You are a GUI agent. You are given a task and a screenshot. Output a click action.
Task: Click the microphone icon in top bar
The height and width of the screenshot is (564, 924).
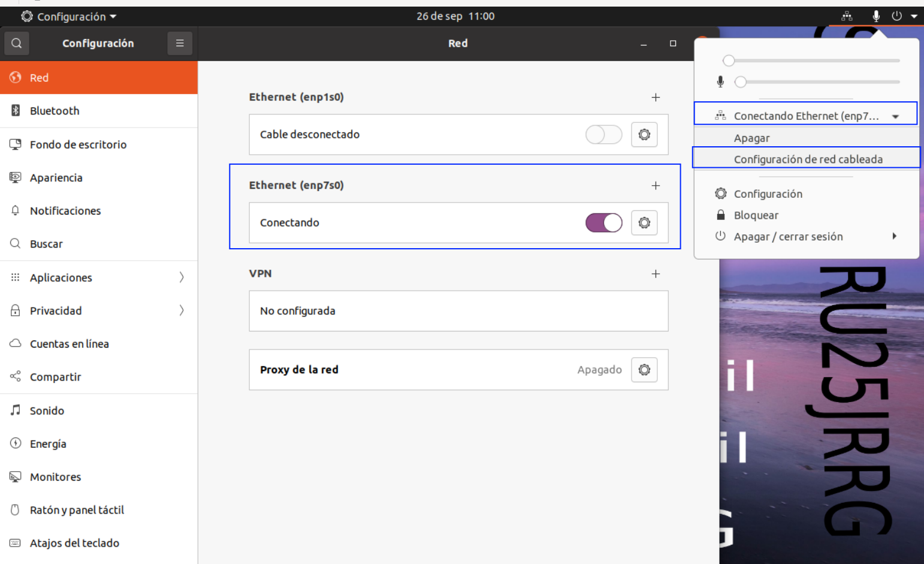tap(876, 16)
